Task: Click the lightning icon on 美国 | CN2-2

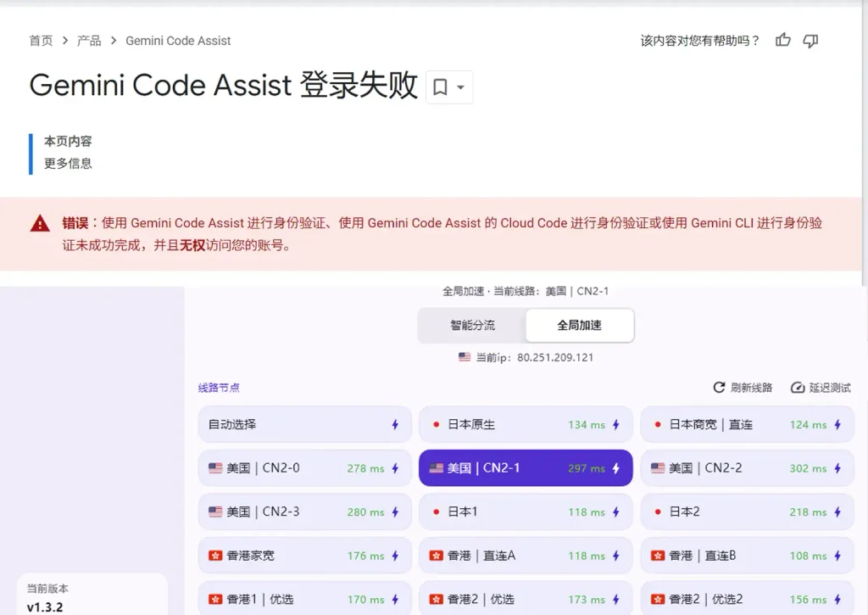Action: (x=837, y=468)
